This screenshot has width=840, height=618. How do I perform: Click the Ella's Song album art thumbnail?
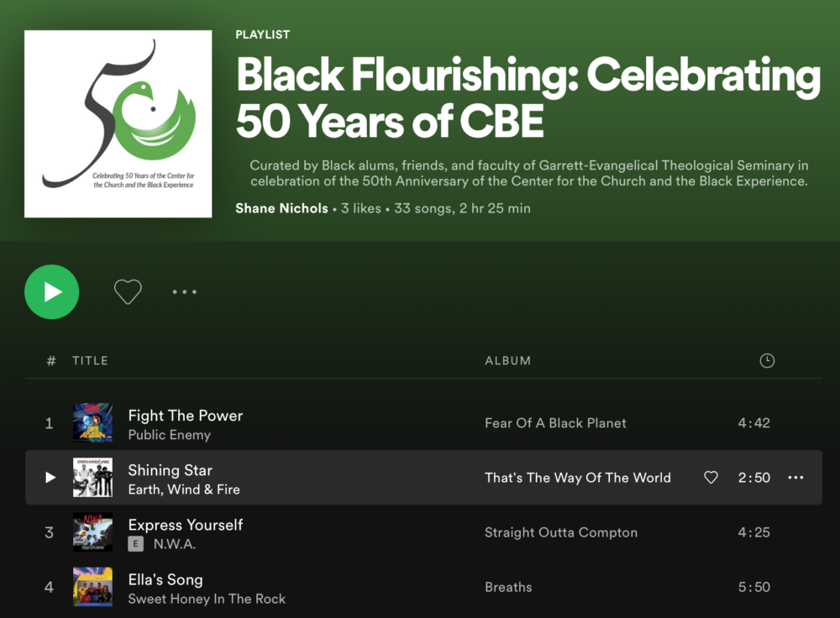tap(92, 587)
